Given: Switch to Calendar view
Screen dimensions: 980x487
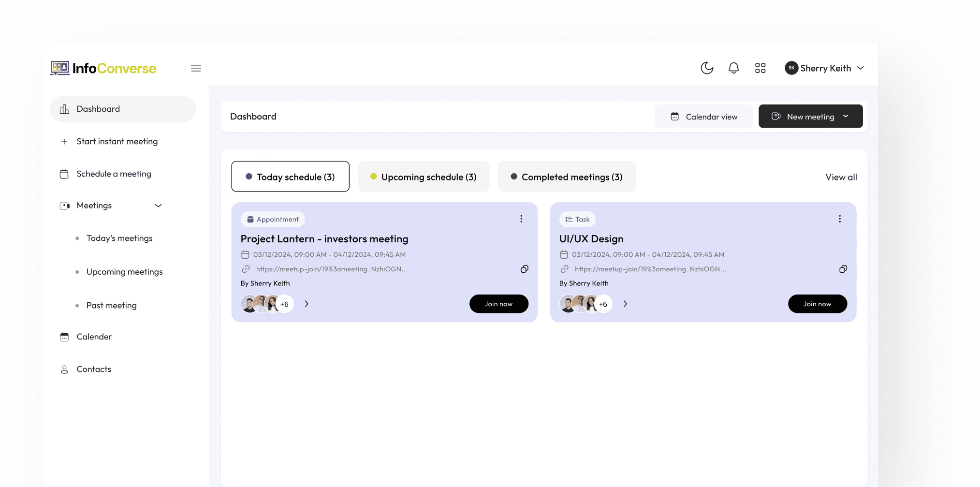Looking at the screenshot, I should pos(703,117).
